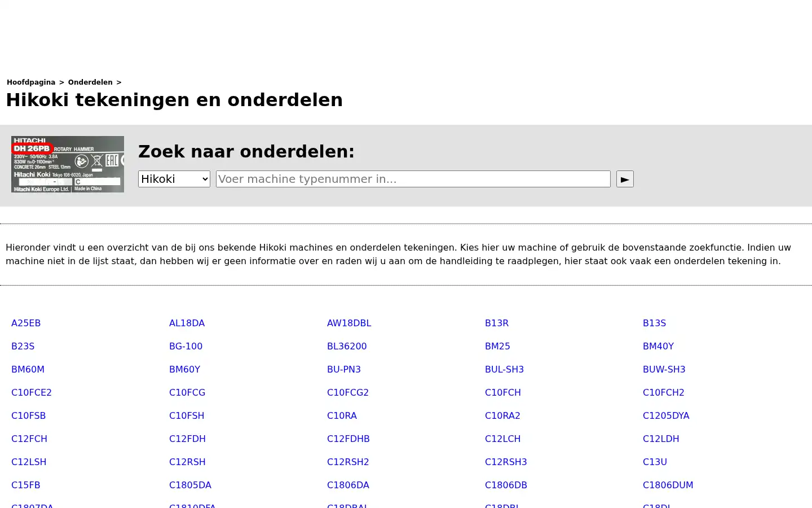Open the A25EB machine link
The width and height of the screenshot is (812, 508).
[x=26, y=323]
